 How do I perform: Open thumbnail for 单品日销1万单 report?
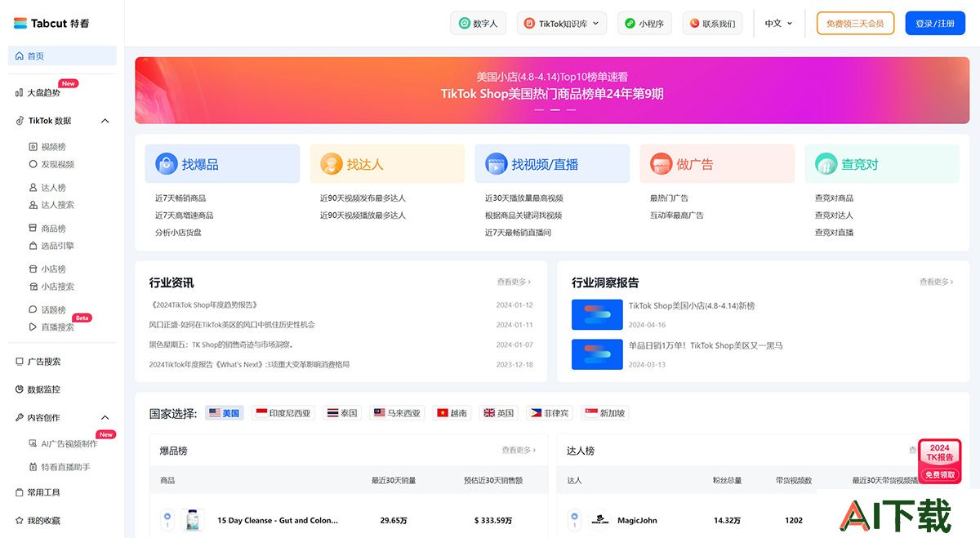(597, 354)
